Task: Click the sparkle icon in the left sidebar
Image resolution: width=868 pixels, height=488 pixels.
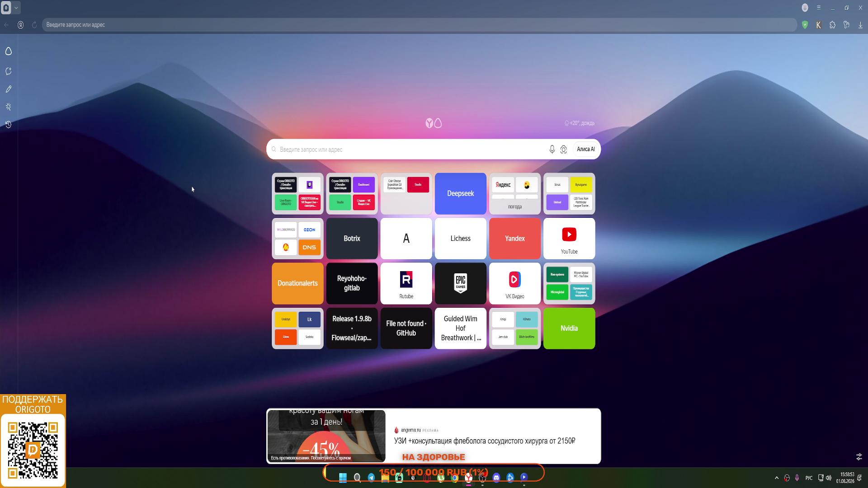Action: 9,107
